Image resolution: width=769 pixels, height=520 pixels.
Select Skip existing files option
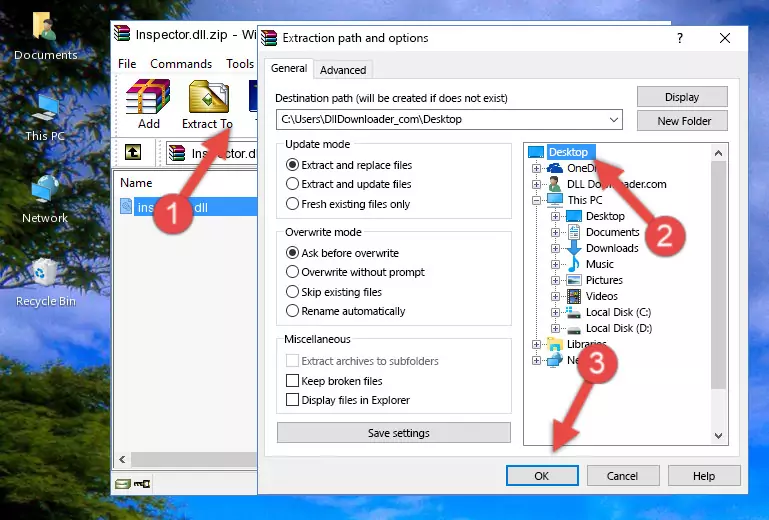pos(292,291)
